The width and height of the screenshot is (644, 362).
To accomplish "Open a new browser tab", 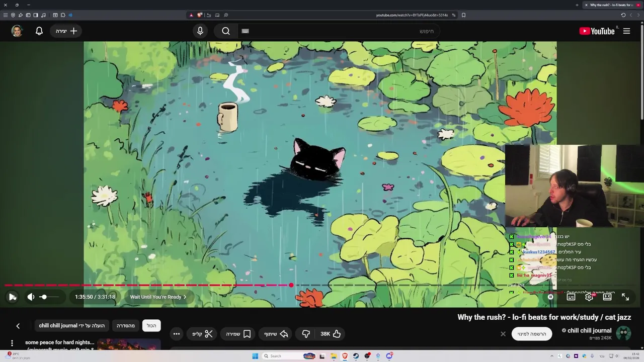I will [x=577, y=5].
